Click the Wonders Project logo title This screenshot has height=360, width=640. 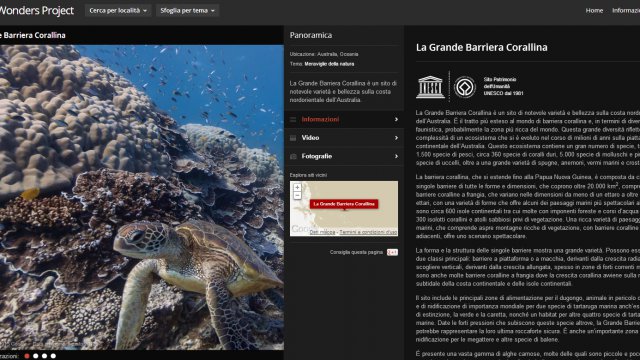(x=37, y=11)
